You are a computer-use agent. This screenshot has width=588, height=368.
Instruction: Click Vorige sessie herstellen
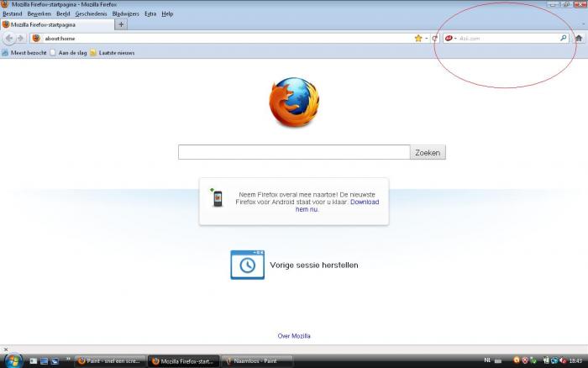(314, 265)
